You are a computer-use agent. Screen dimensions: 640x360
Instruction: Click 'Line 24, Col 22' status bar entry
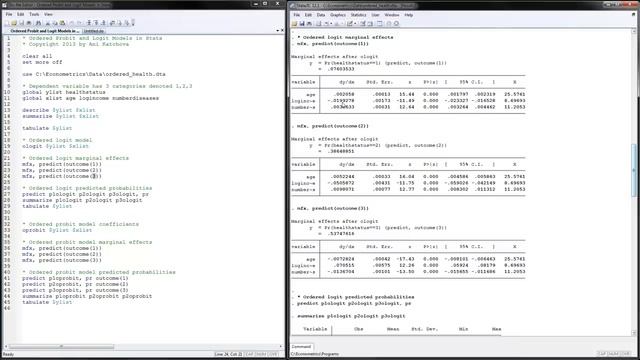pyautogui.click(x=229, y=354)
